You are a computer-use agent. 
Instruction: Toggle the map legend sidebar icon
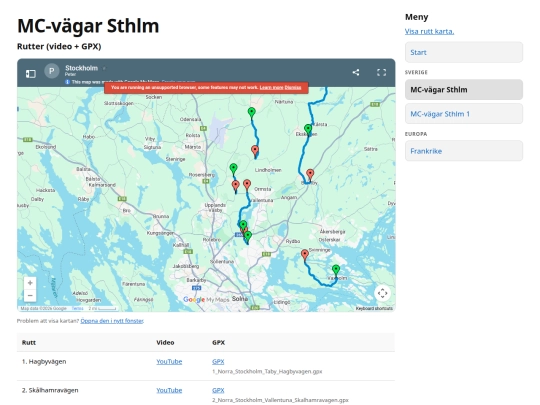click(31, 73)
